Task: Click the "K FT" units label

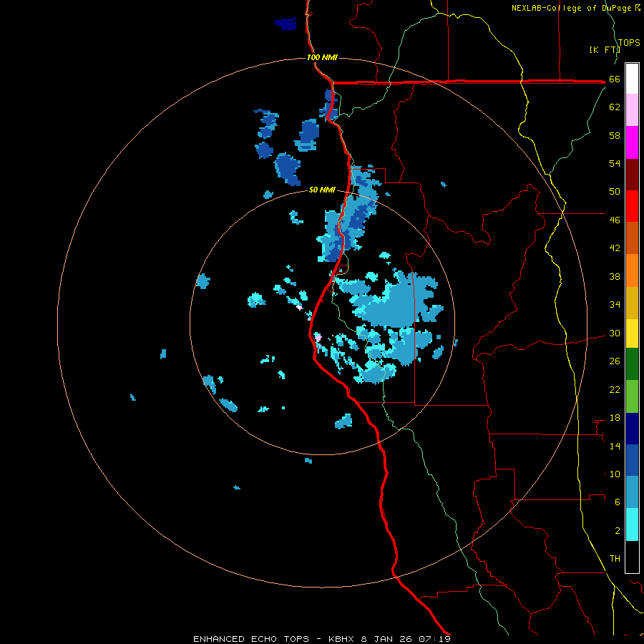Action: click(x=605, y=49)
